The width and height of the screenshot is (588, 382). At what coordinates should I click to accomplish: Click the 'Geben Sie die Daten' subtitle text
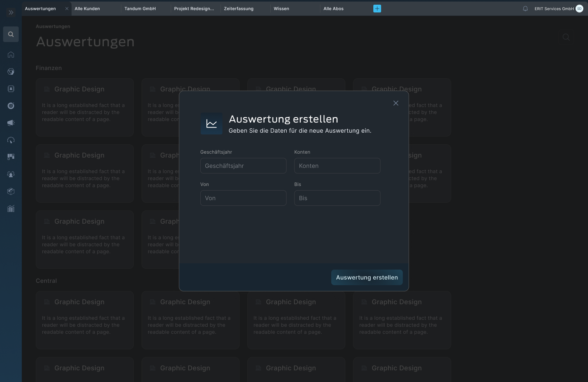tap(300, 131)
